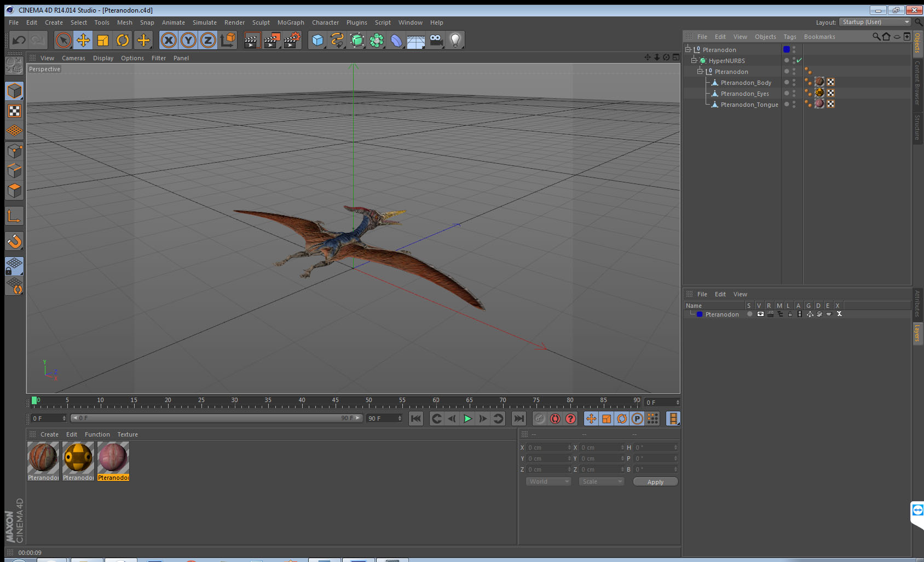Click the Bend deformer icon
The height and width of the screenshot is (562, 924).
pyautogui.click(x=396, y=40)
